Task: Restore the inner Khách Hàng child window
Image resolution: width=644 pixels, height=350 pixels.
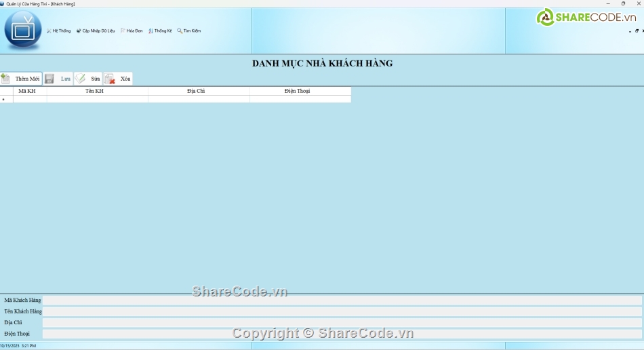Action: 637,31
